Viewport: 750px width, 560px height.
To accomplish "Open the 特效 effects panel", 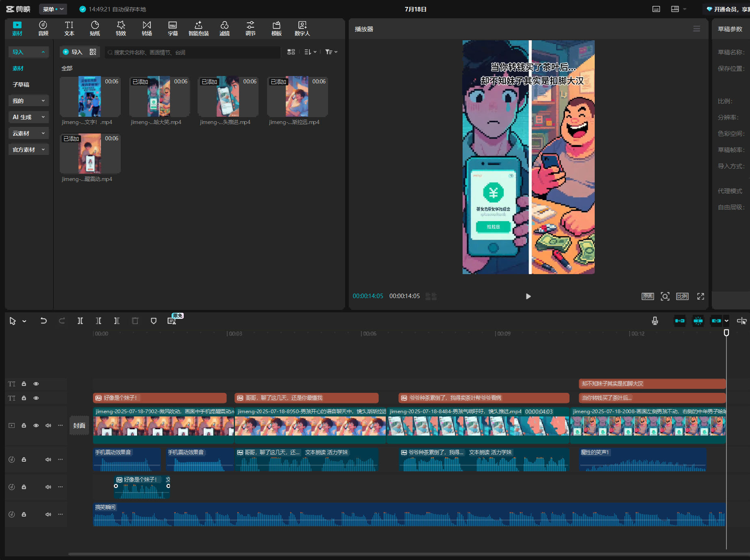I will tap(121, 28).
